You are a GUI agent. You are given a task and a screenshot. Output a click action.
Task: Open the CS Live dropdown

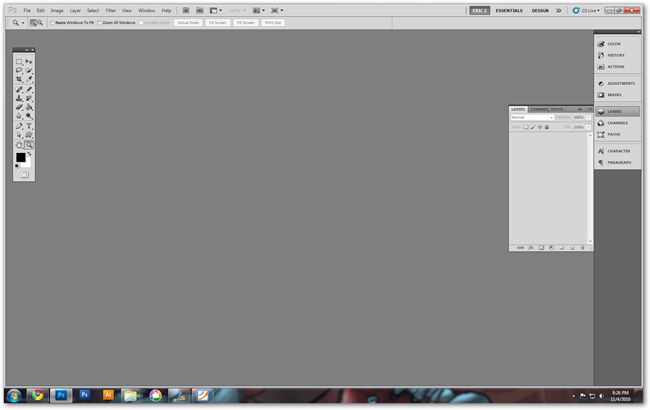pos(586,10)
